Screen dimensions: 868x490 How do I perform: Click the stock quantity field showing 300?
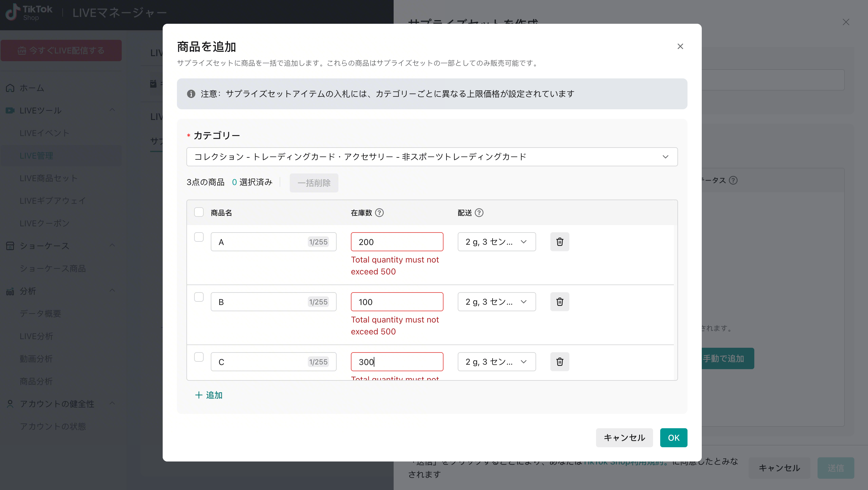coord(397,362)
